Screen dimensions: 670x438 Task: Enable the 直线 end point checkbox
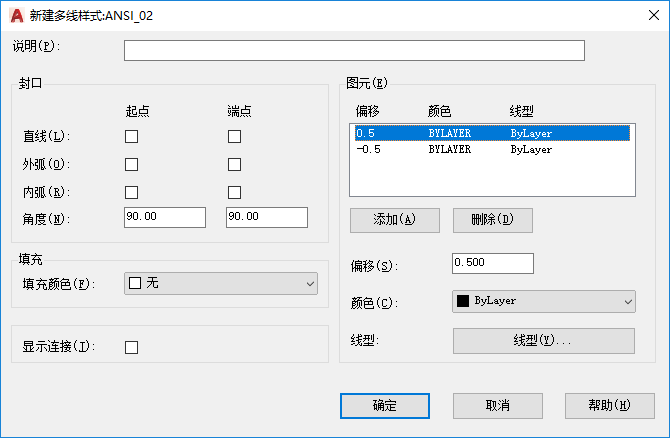234,137
